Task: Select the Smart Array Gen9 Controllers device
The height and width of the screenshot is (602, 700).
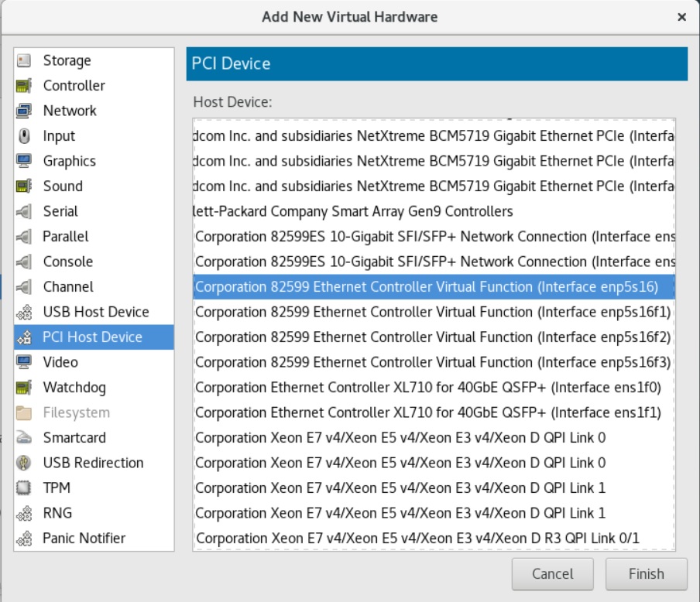Action: (x=434, y=211)
